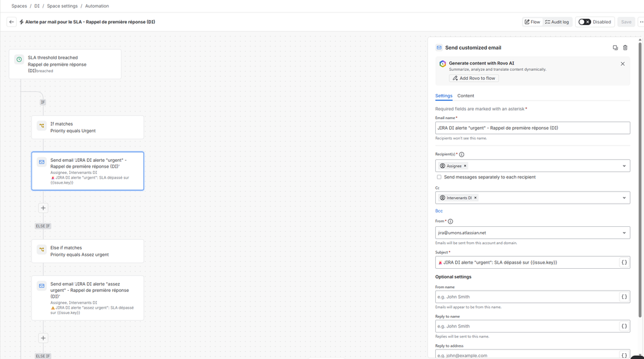Screen dimensions: 644x359
Task: Insert smart value in Subject field
Action: (624, 262)
